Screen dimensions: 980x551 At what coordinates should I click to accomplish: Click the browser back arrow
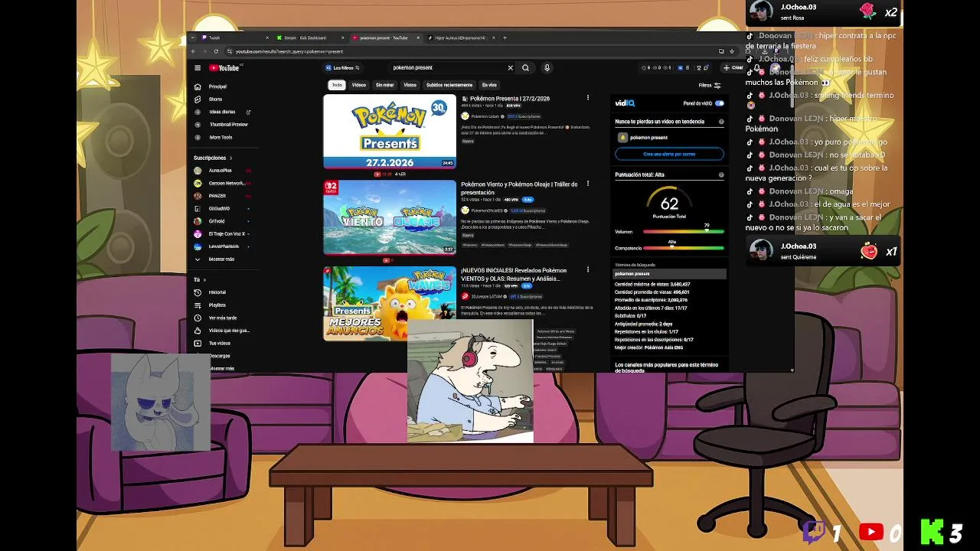click(x=193, y=51)
